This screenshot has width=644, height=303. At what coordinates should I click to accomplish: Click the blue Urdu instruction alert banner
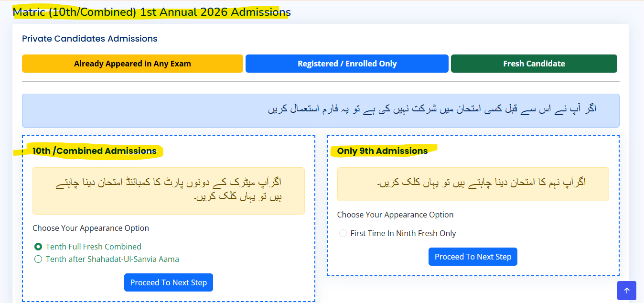(x=321, y=110)
